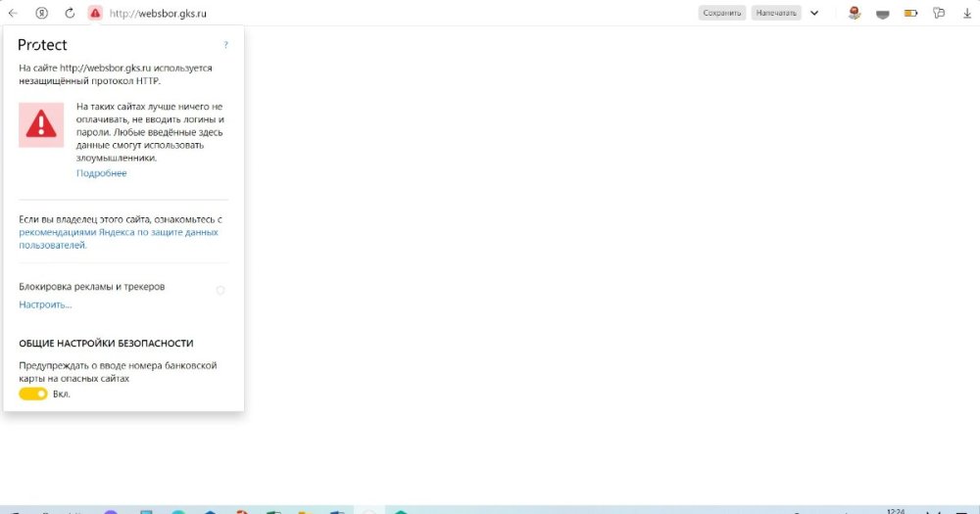980x514 pixels.
Task: Go back with the browser back arrow
Action: tap(13, 13)
